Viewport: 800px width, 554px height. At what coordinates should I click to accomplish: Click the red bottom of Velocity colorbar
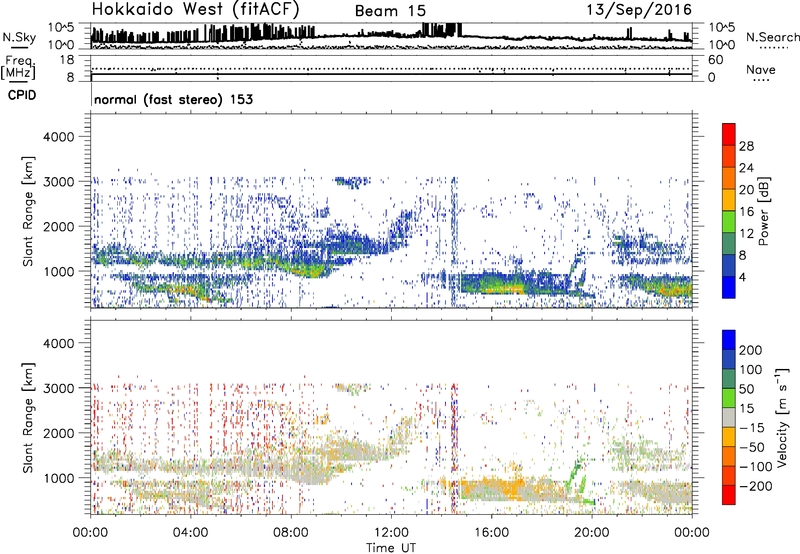729,497
